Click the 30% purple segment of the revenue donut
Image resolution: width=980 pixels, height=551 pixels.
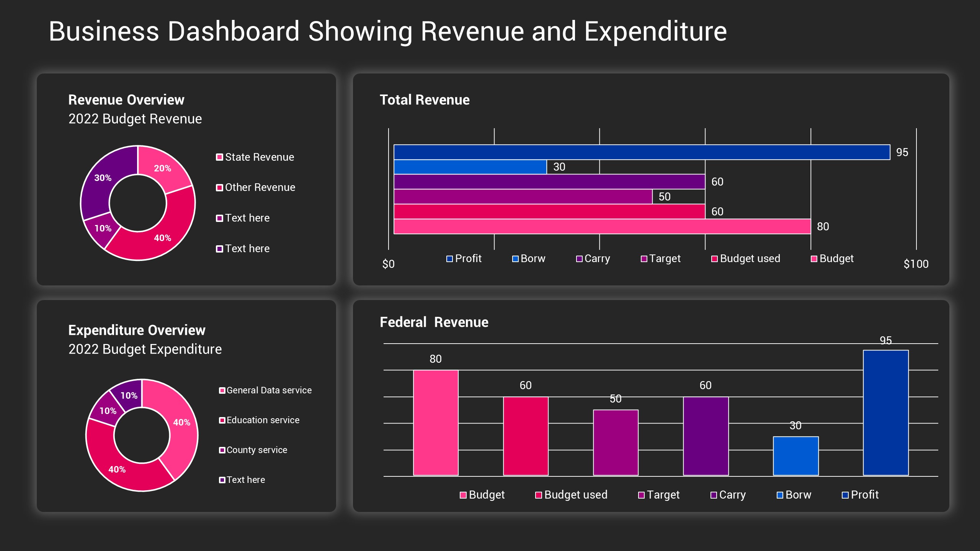click(103, 178)
